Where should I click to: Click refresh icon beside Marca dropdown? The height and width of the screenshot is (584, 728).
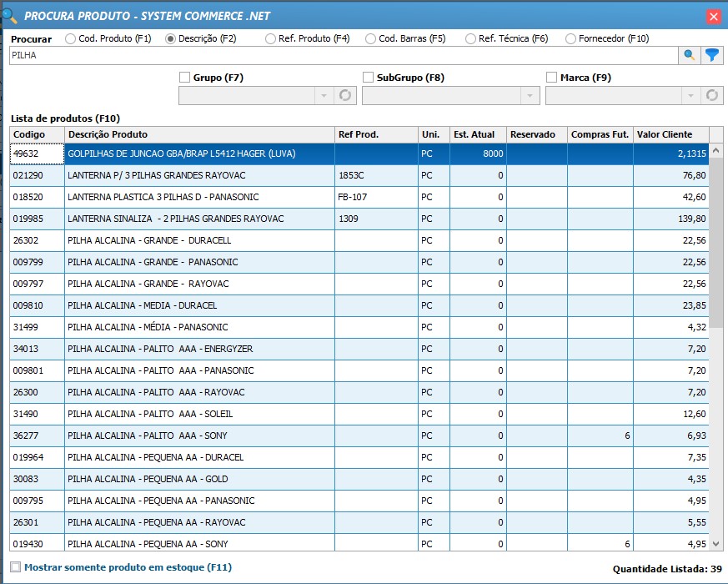tap(711, 96)
